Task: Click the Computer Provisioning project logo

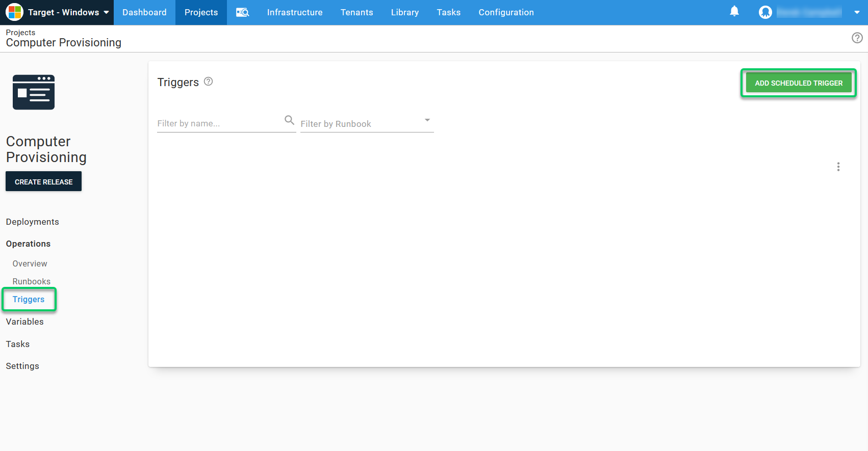Action: tap(34, 92)
